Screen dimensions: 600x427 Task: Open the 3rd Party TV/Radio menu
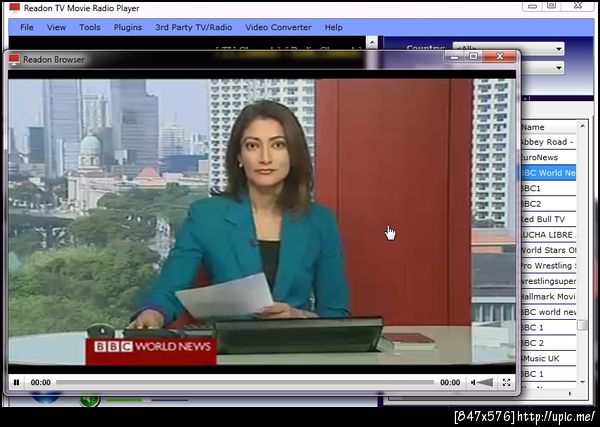pos(194,27)
